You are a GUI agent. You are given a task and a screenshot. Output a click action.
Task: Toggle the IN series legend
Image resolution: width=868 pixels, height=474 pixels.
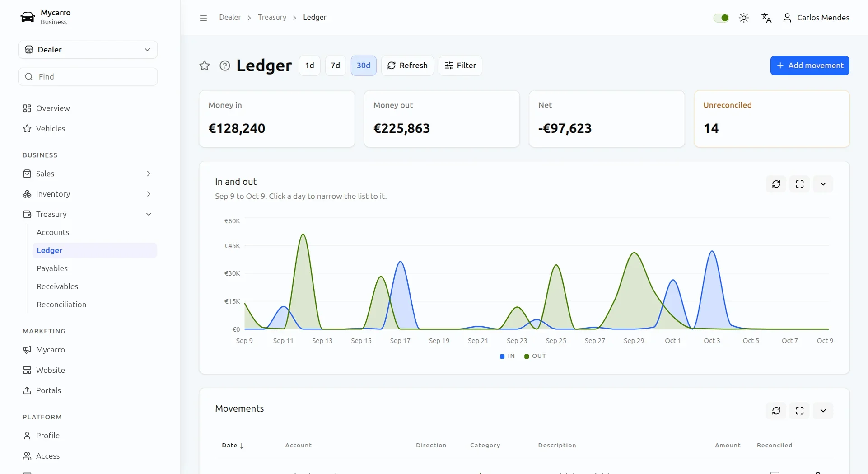507,356
